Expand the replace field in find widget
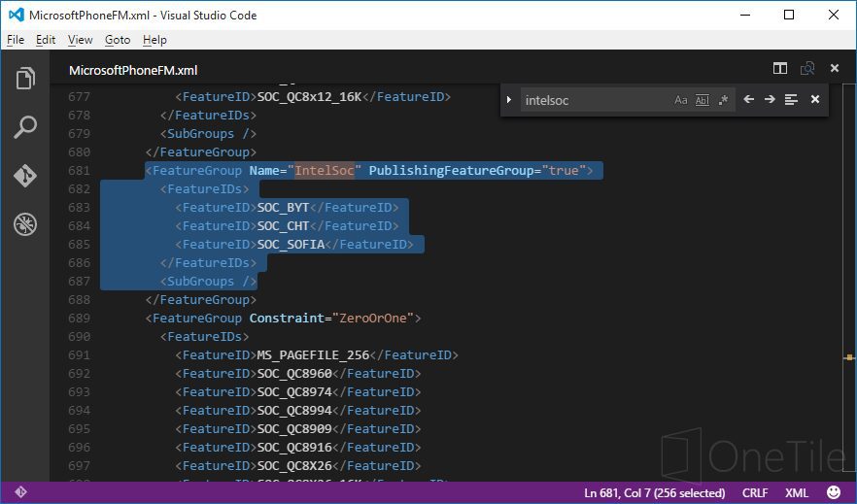 [509, 99]
